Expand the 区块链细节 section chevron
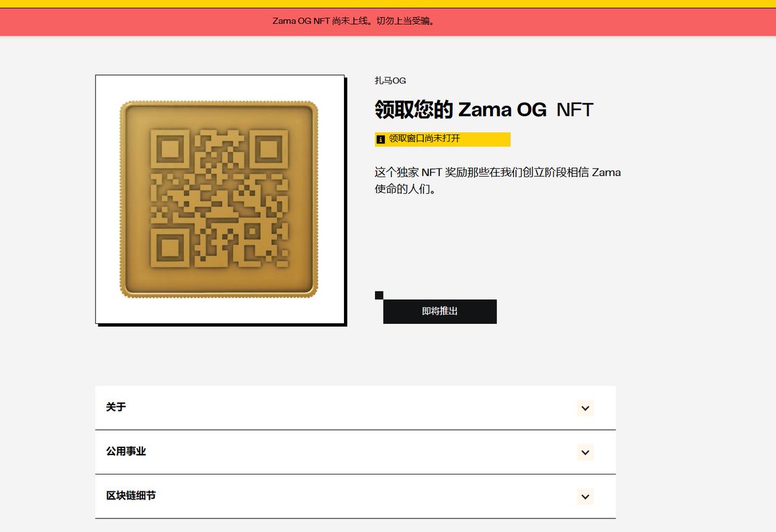776x532 pixels. 585,496
